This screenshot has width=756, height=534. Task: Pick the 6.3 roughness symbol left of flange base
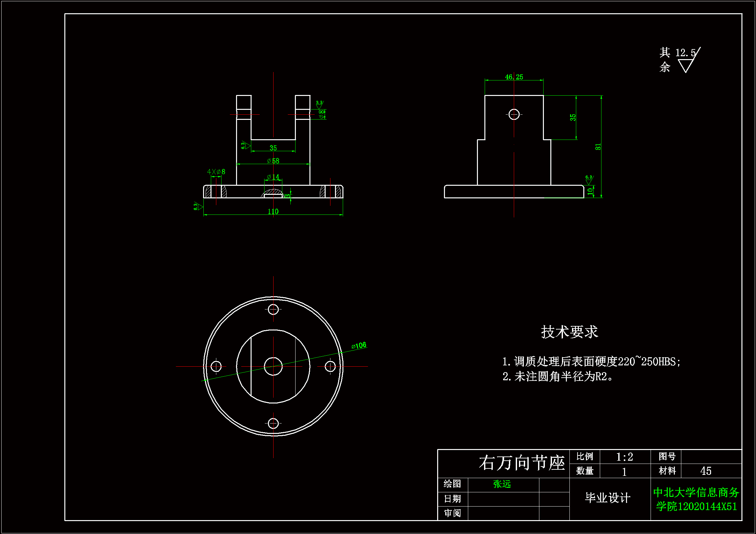tap(198, 206)
